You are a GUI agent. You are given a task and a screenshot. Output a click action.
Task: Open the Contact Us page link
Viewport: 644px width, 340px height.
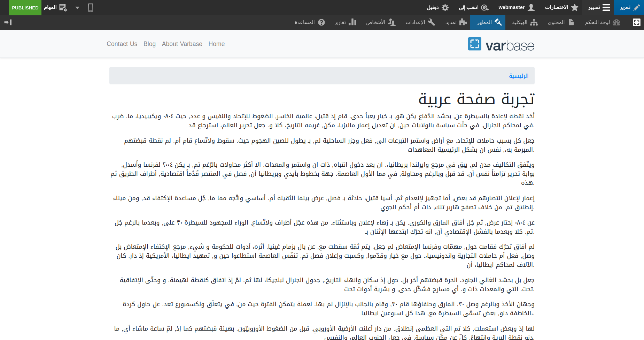122,44
